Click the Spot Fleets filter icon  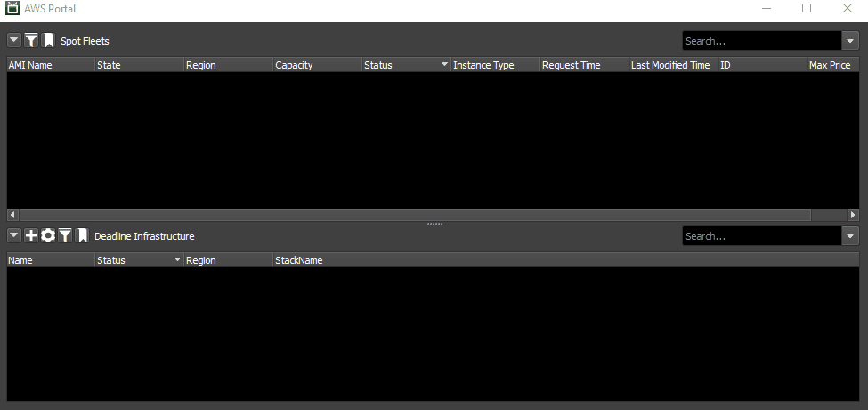pos(31,40)
